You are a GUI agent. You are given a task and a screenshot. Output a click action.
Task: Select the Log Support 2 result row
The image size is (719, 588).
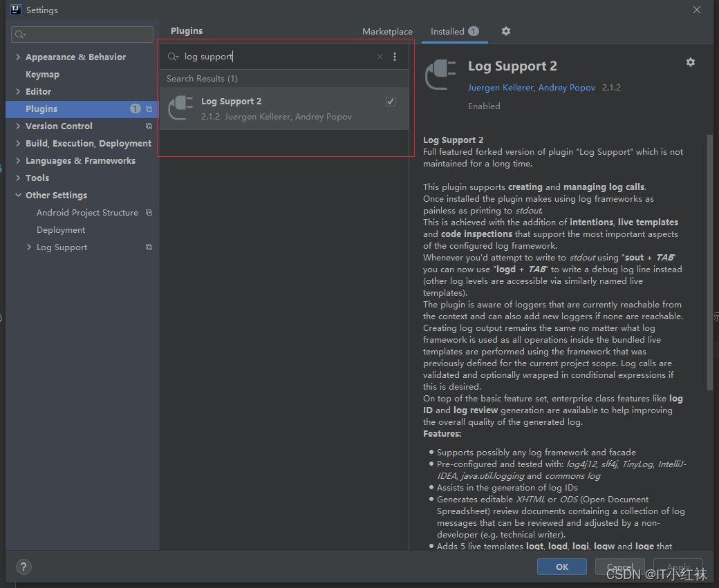pos(284,108)
